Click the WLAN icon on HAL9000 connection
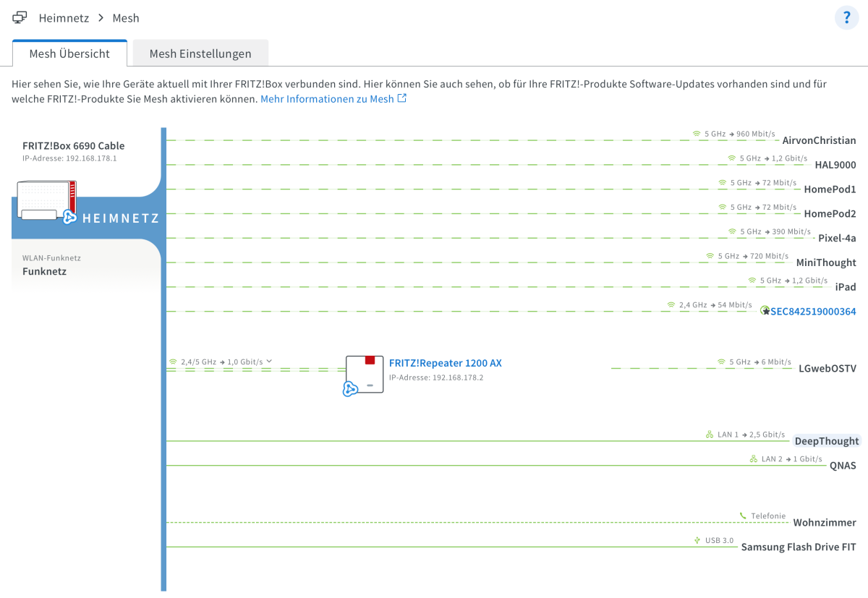Screen dimensions: 868x598 tap(732, 158)
